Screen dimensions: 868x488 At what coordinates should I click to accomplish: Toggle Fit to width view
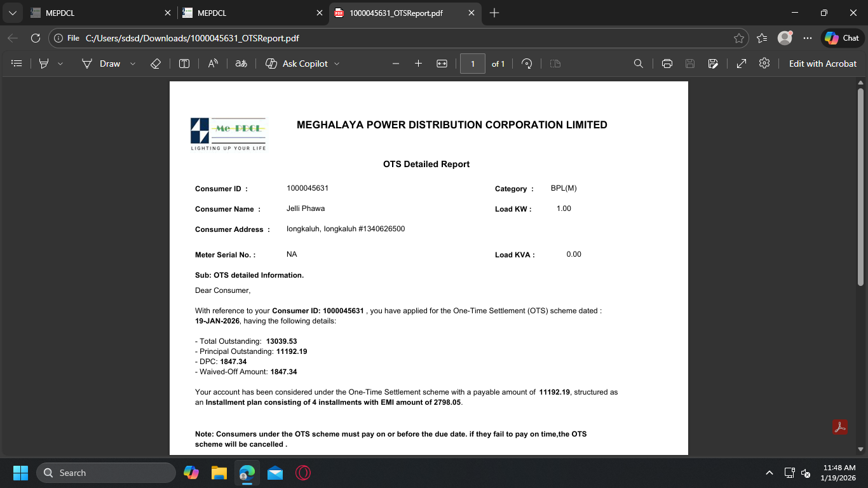[442, 64]
